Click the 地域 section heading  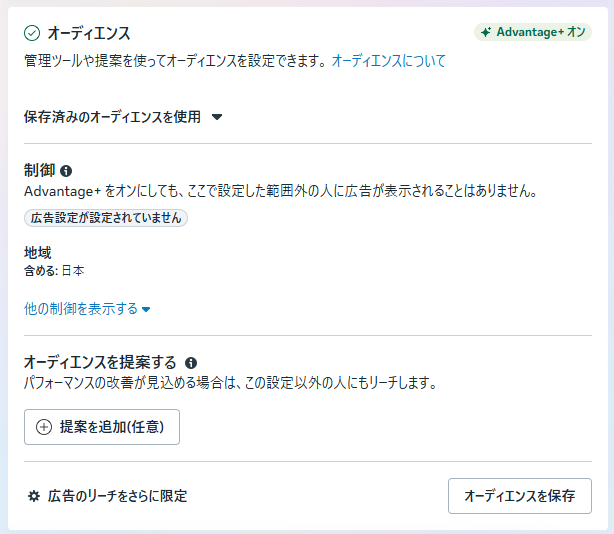38,253
